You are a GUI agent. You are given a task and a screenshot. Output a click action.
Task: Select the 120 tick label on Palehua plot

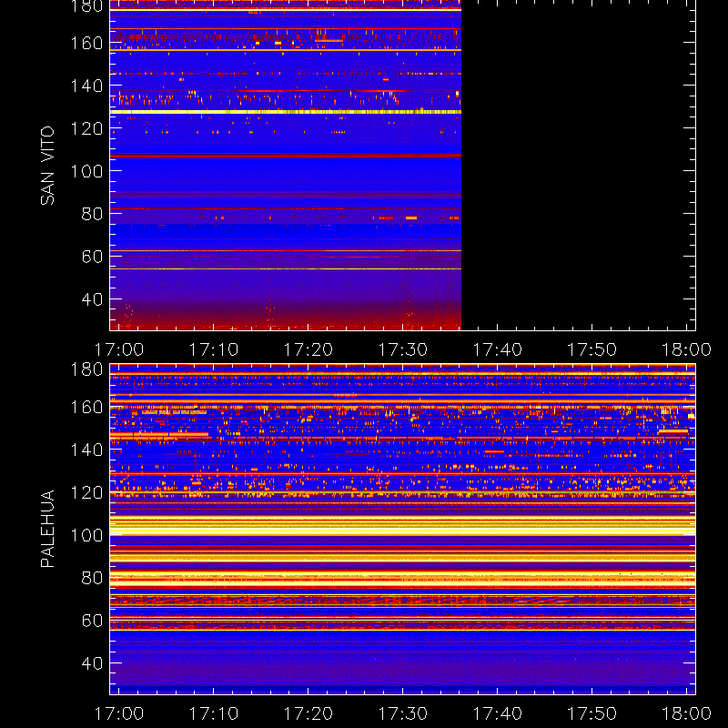(86, 492)
